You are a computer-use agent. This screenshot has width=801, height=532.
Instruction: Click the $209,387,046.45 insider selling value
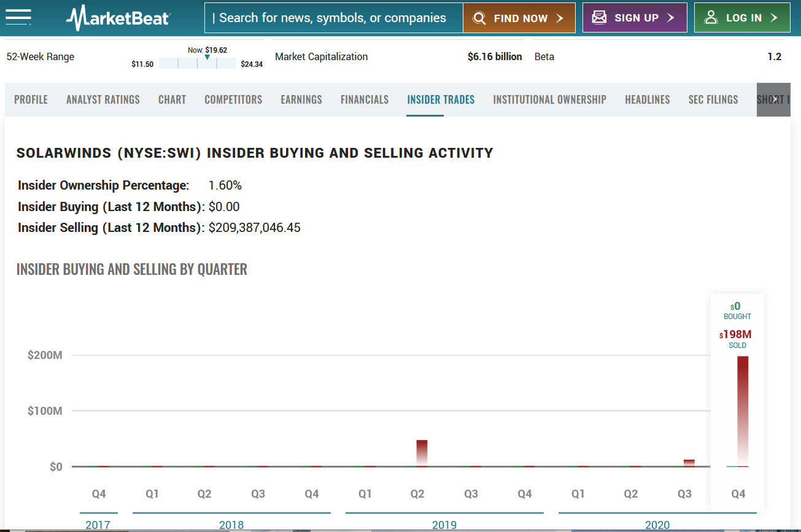255,228
